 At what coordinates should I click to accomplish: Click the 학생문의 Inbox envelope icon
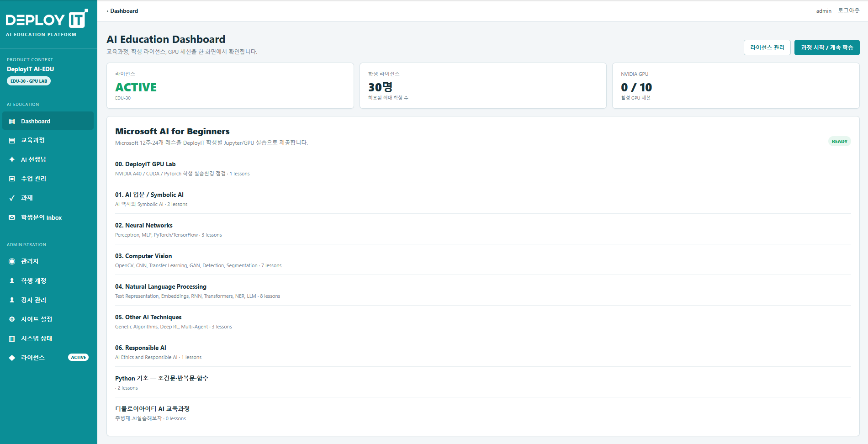pyautogui.click(x=12, y=217)
